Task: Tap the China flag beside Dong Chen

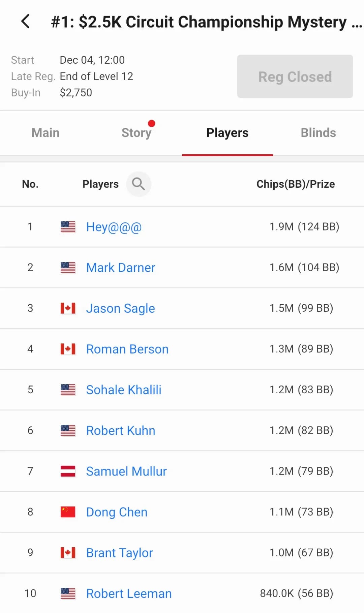Action: pos(68,512)
